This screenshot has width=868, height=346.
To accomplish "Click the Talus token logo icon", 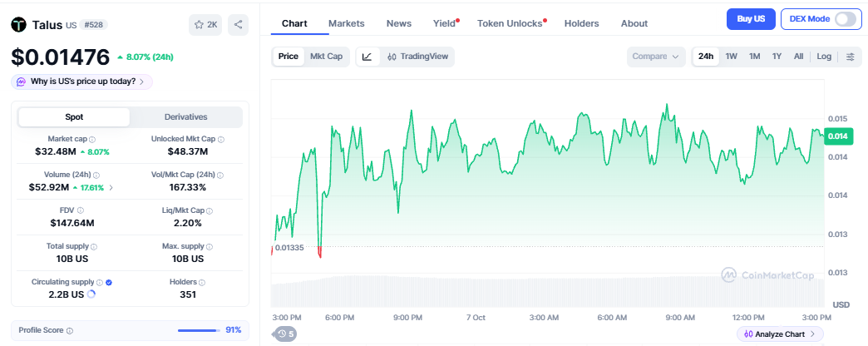I will pos(19,25).
